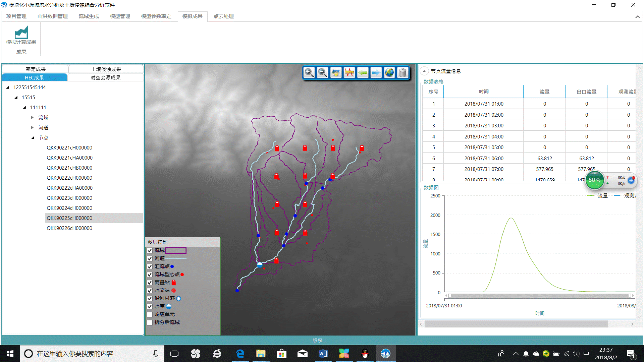Expand the 流域 tree node
The height and width of the screenshot is (362, 644).
click(32, 118)
